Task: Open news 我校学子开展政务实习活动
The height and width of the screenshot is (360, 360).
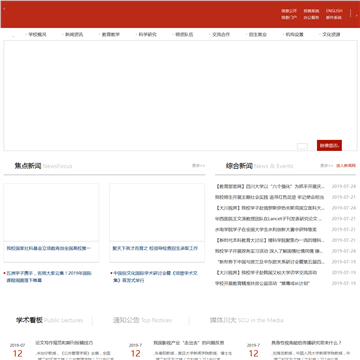Action: click(x=269, y=251)
